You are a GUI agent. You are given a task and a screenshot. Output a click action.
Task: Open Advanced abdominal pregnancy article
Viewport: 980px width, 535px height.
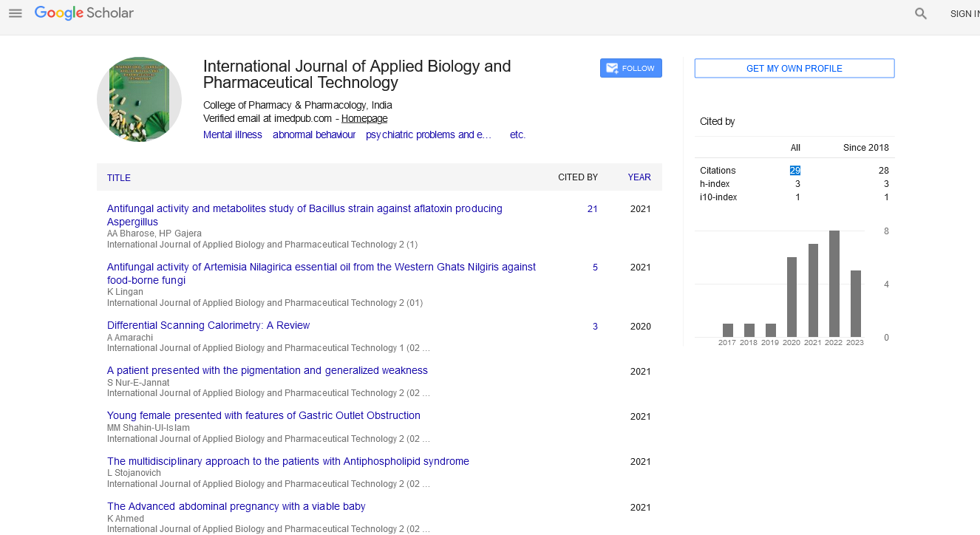(x=237, y=506)
